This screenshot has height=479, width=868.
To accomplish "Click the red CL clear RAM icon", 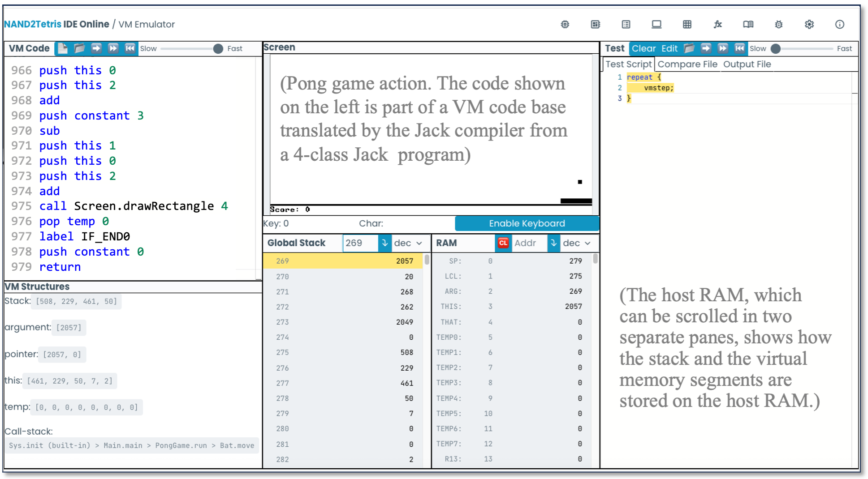I will coord(503,243).
